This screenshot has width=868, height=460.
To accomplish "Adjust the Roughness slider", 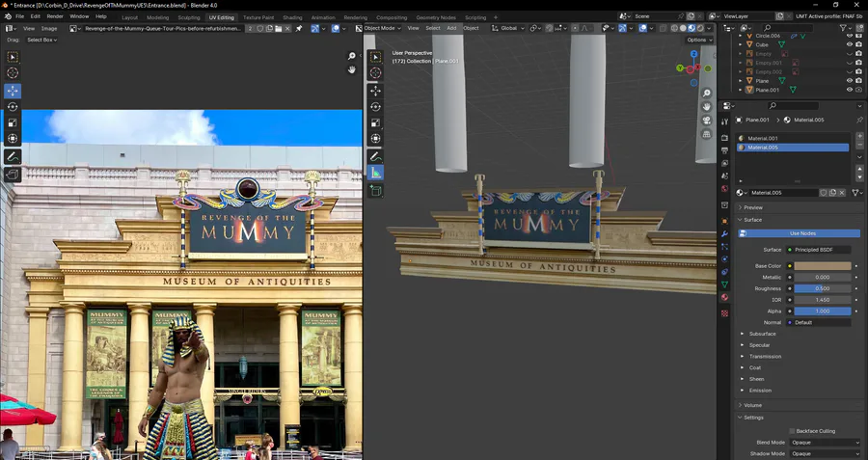I will click(823, 288).
